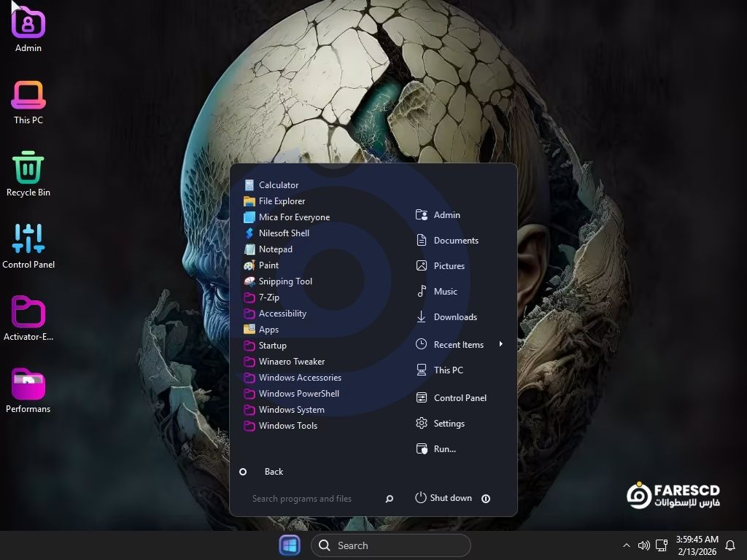Select Settings in the start menu

449,424
